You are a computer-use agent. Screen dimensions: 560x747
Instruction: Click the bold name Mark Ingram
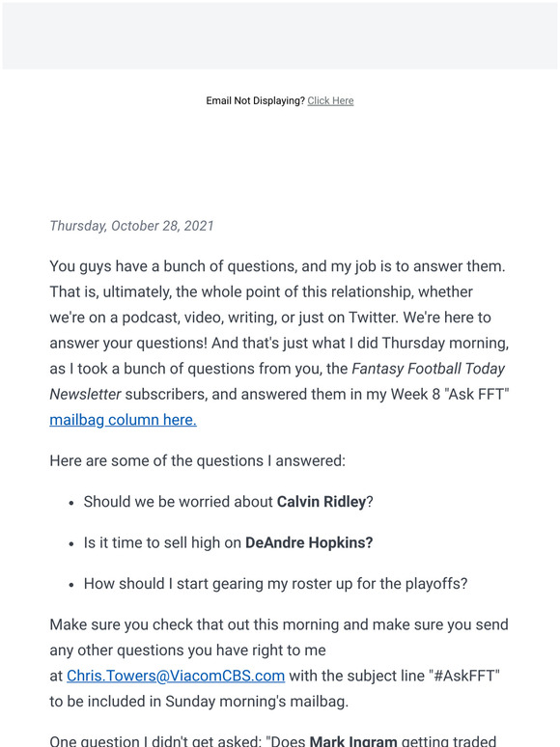point(353,741)
